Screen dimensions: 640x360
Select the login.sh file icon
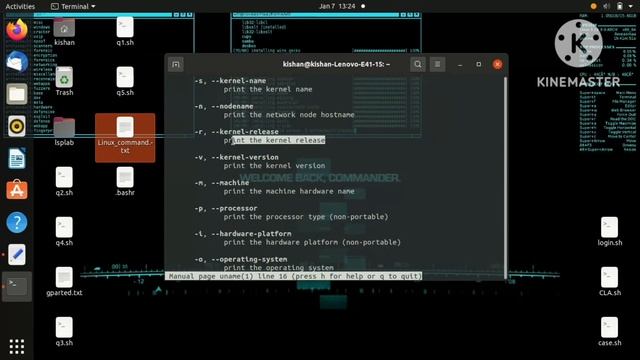click(x=609, y=231)
